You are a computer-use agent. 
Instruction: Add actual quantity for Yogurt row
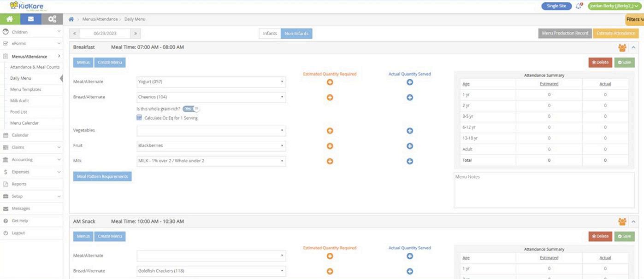coord(410,82)
